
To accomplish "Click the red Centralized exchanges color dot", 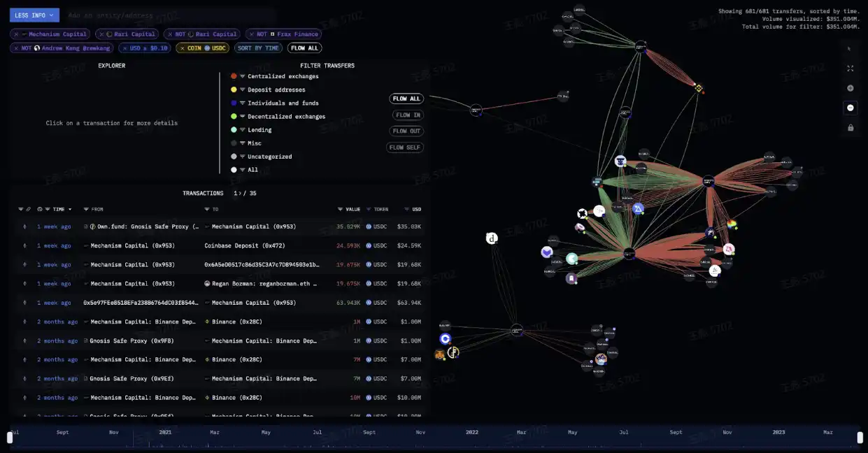I will (x=234, y=76).
